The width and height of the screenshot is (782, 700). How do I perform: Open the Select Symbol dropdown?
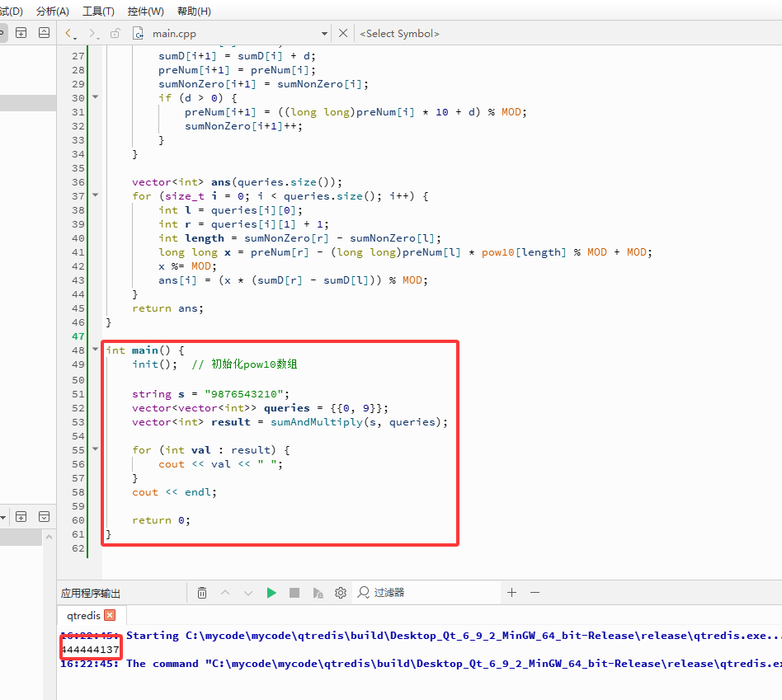point(399,34)
